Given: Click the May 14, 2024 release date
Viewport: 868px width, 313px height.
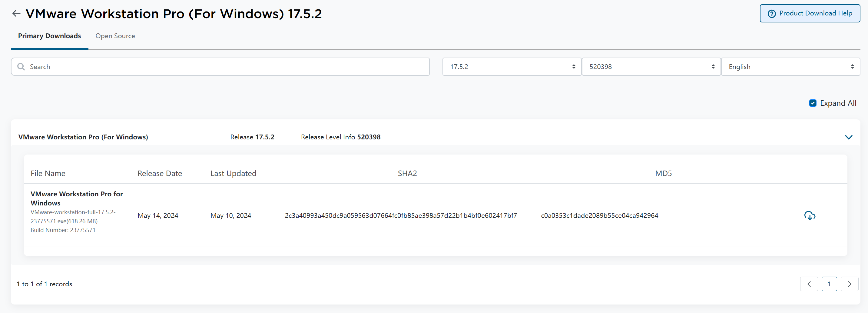Looking at the screenshot, I should click(x=158, y=215).
